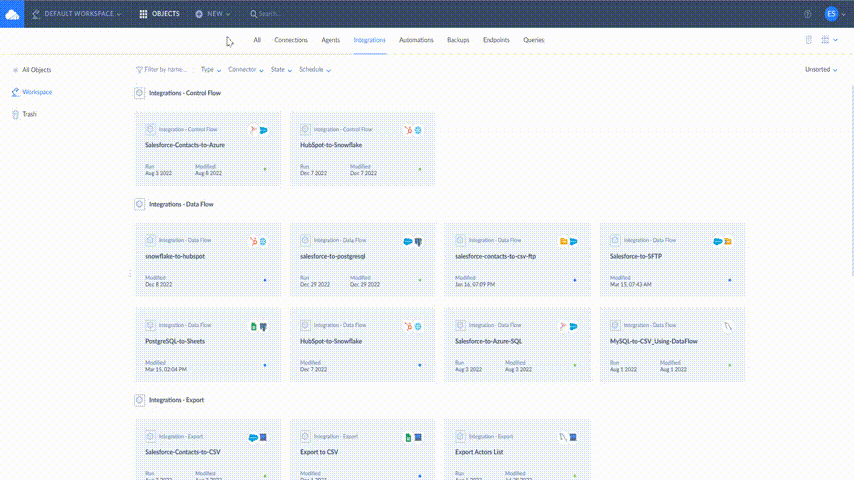Click connector icons on salesforce-contacts-to-csv-ftp card
This screenshot has width=854, height=480.
tap(569, 241)
